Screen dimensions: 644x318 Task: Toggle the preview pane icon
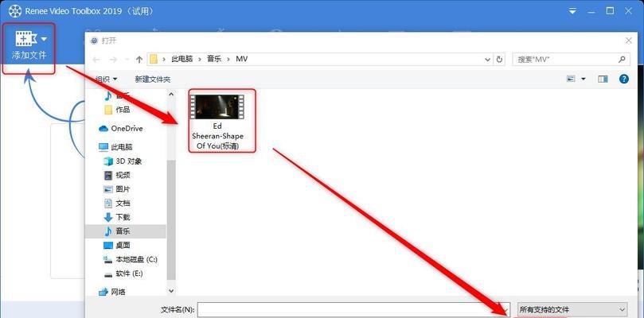603,79
